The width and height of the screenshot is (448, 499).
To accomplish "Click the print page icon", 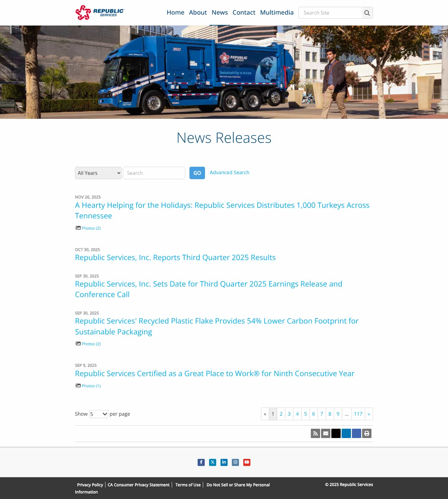I will point(367,433).
